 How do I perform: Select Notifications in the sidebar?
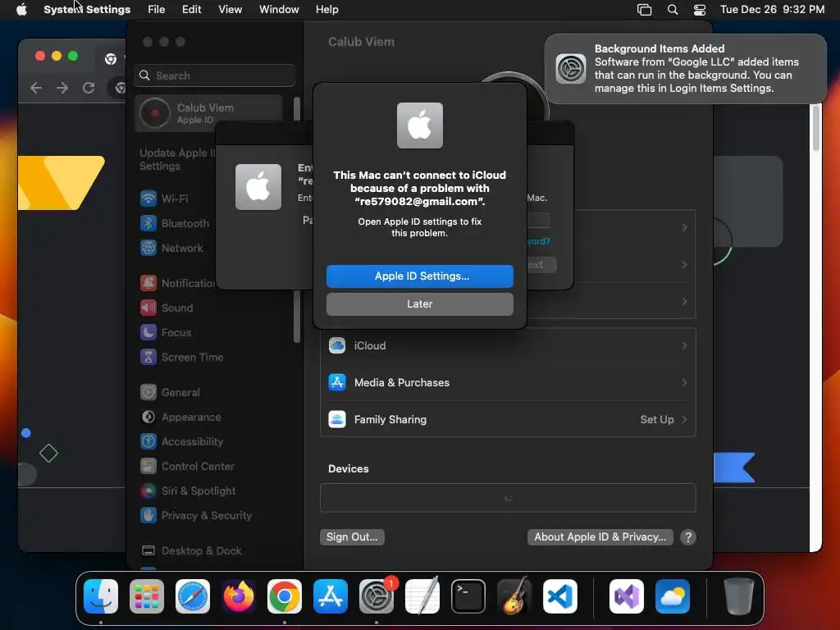177,283
